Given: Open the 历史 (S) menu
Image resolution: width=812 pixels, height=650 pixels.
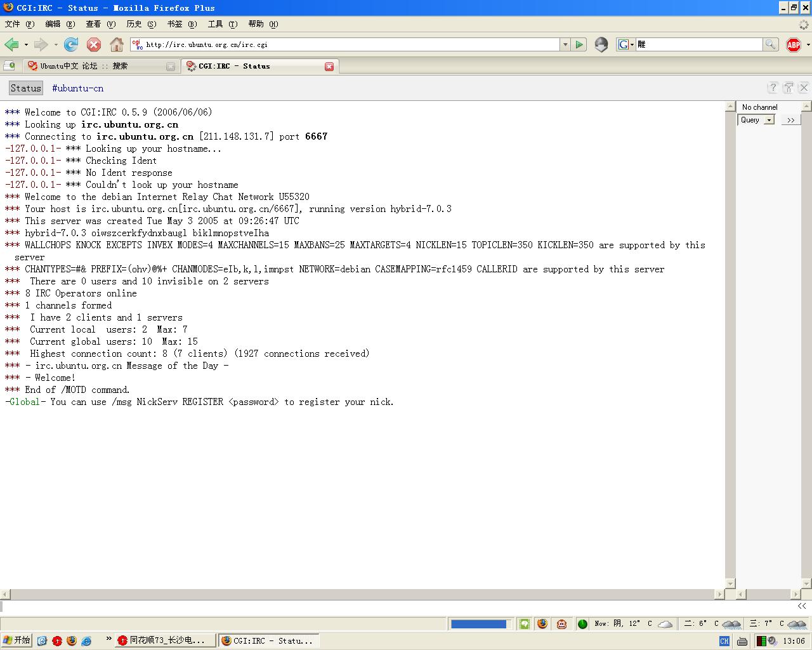Looking at the screenshot, I should 141,24.
